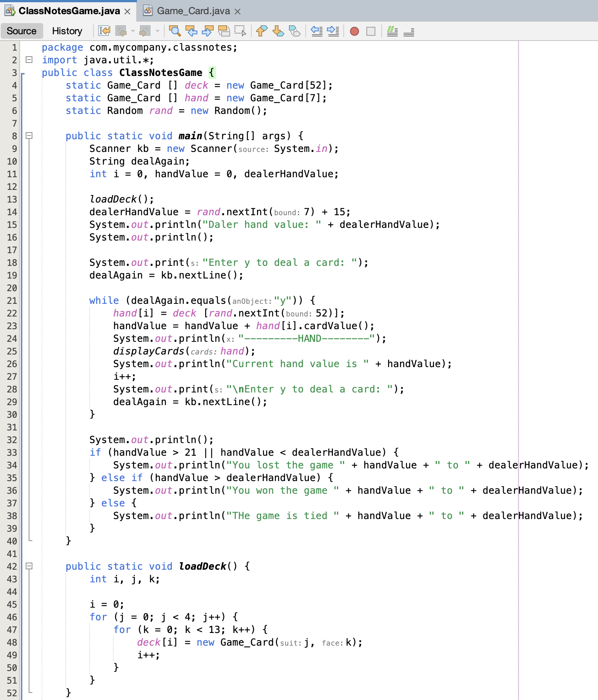Select the Navigate Forward arrow icon
Screen dimensions: 598x700
[x=145, y=31]
